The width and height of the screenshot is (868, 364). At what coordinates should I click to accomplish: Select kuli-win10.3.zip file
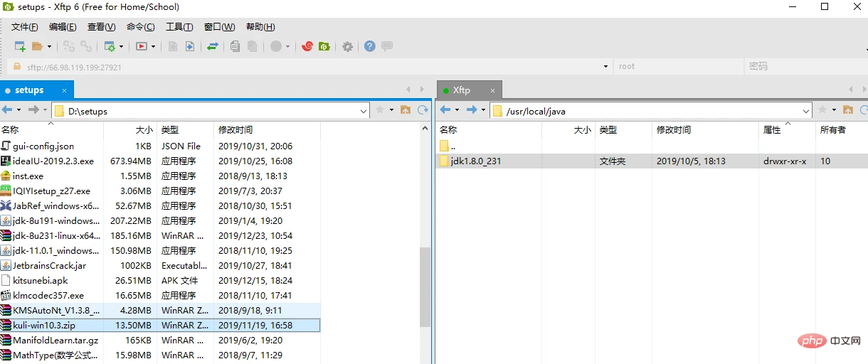click(x=160, y=326)
